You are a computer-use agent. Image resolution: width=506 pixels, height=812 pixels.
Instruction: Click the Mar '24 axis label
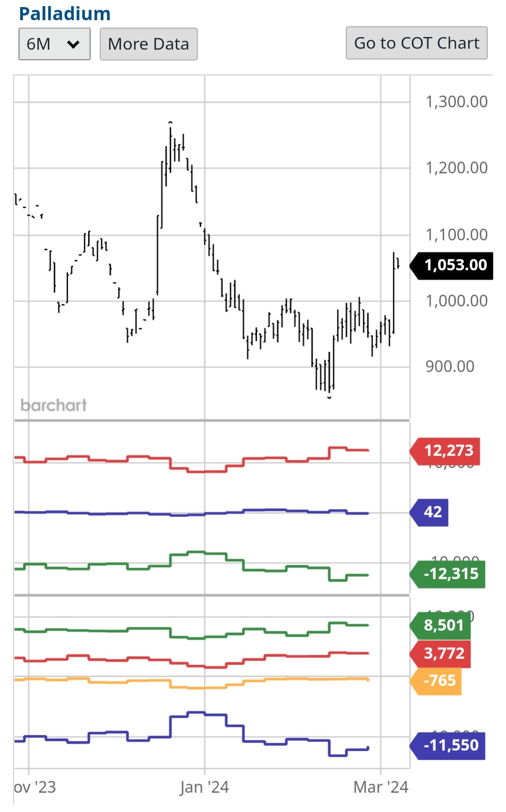coord(380,787)
